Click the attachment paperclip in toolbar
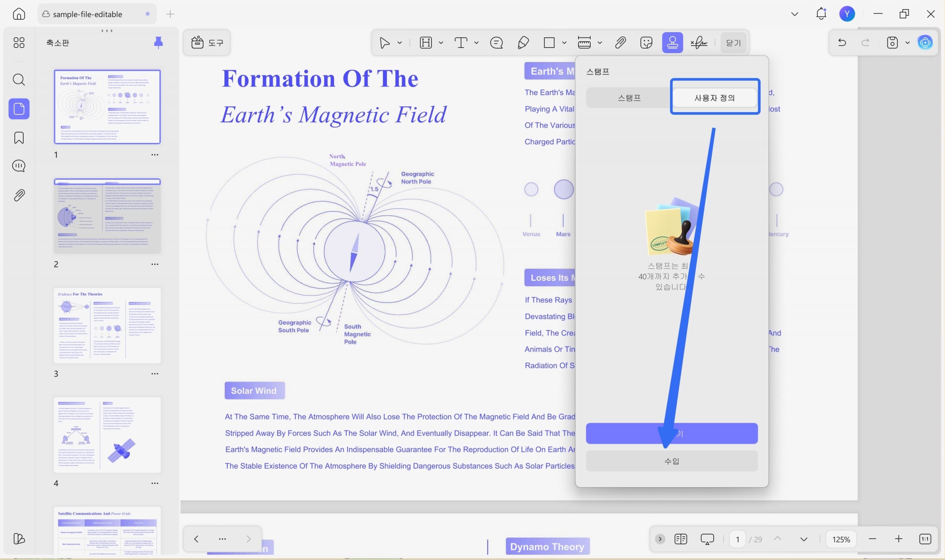Image resolution: width=945 pixels, height=560 pixels. click(x=620, y=43)
